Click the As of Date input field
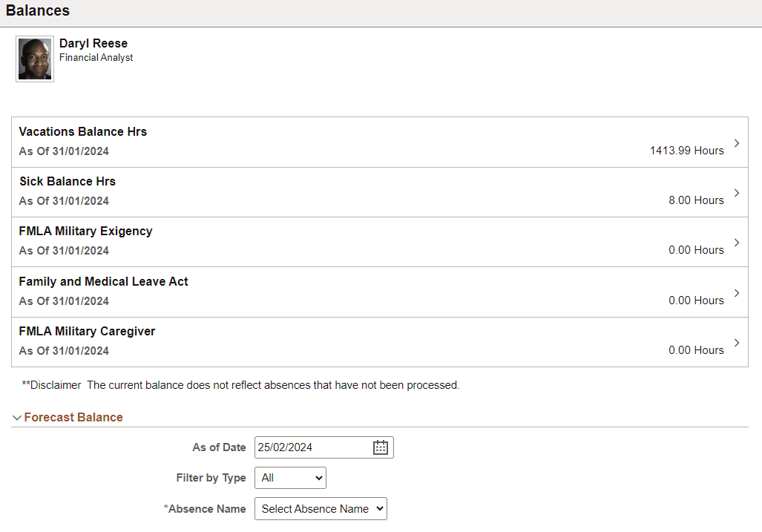The width and height of the screenshot is (762, 532). [312, 447]
